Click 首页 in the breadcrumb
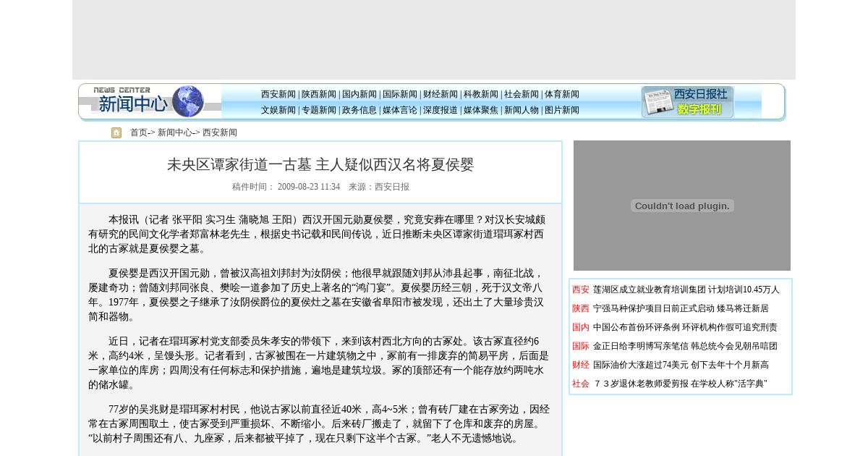 pos(139,132)
